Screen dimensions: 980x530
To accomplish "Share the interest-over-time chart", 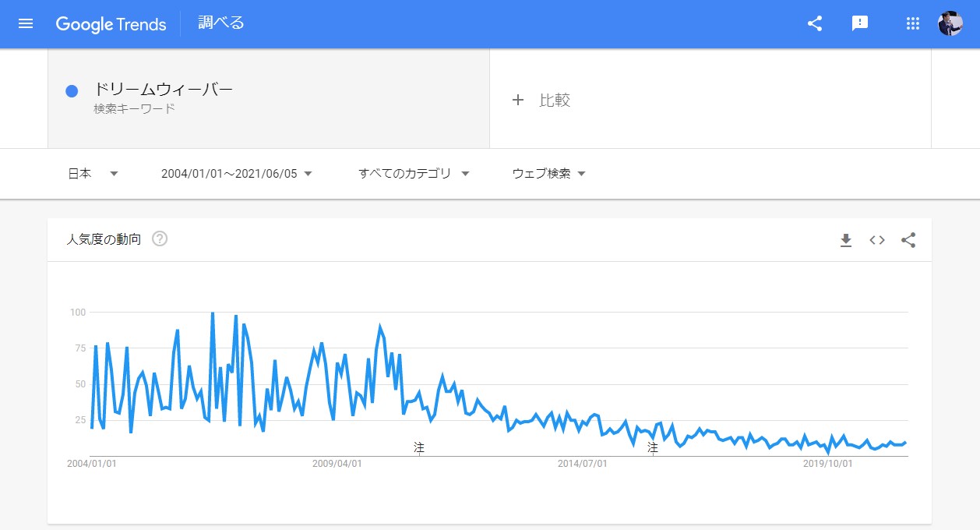I will pos(908,240).
